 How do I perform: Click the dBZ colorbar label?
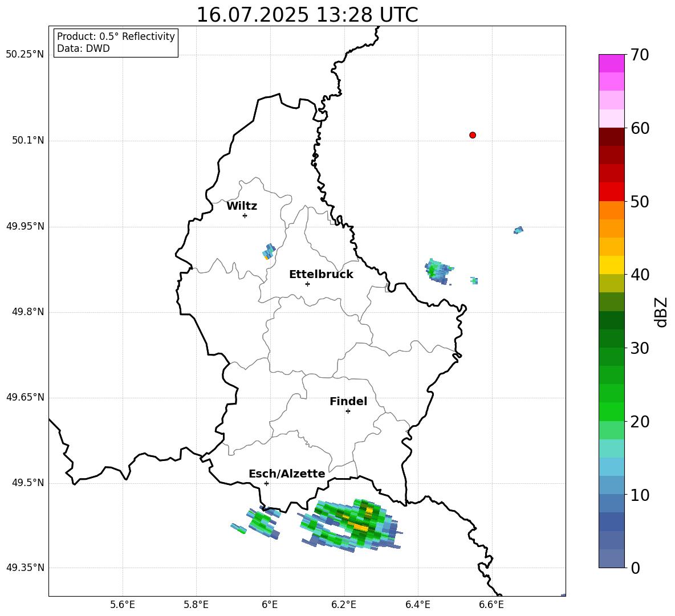point(661,312)
